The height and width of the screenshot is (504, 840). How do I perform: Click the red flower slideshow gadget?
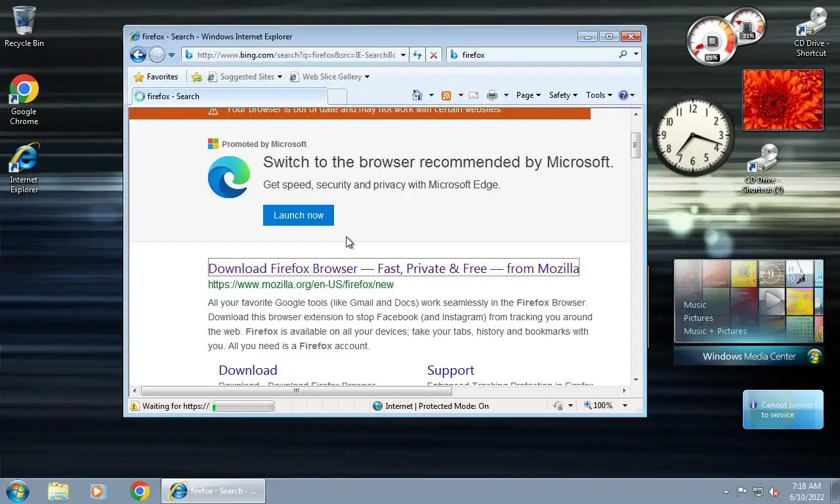click(782, 100)
